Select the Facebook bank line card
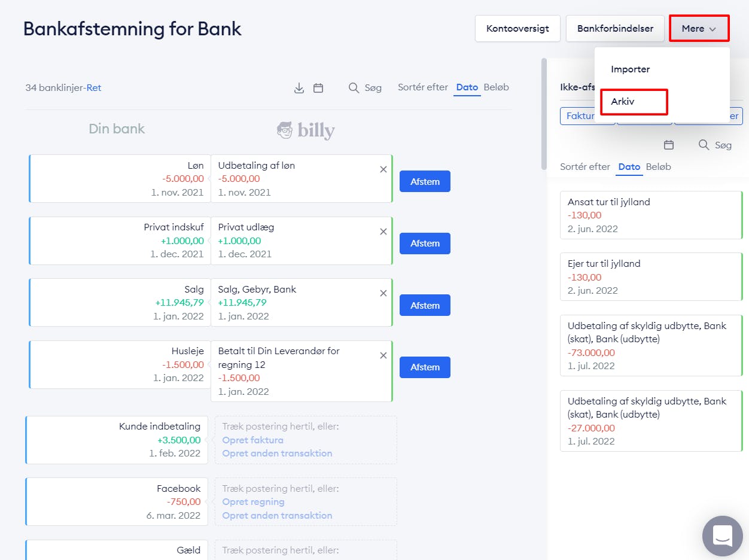The height and width of the screenshot is (560, 749). [x=117, y=502]
